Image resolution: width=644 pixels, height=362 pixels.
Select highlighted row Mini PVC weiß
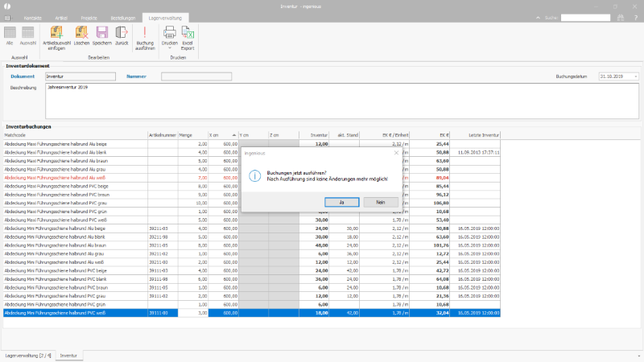252,313
